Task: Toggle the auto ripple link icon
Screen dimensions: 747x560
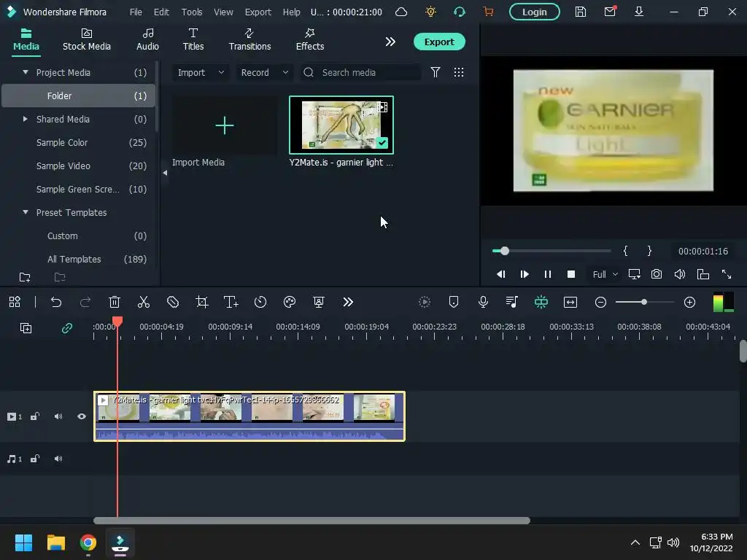Action: (x=66, y=328)
